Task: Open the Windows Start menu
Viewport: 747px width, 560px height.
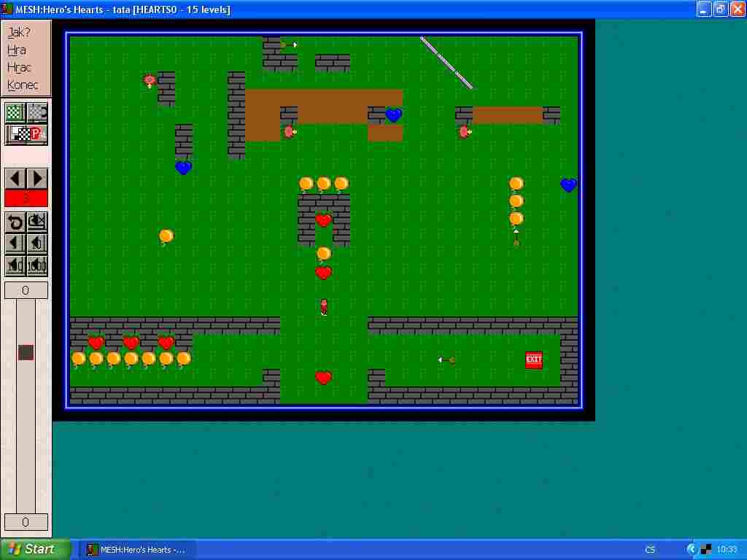Action: (x=35, y=549)
